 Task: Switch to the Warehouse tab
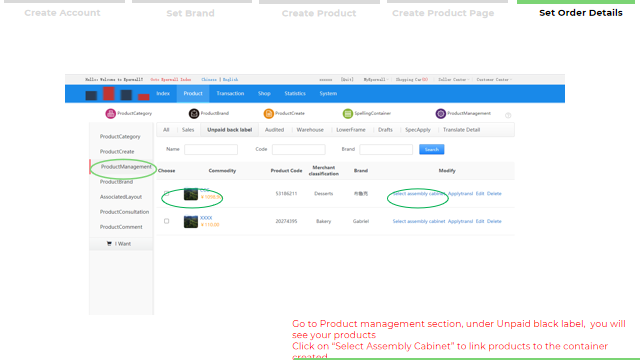[x=310, y=130]
